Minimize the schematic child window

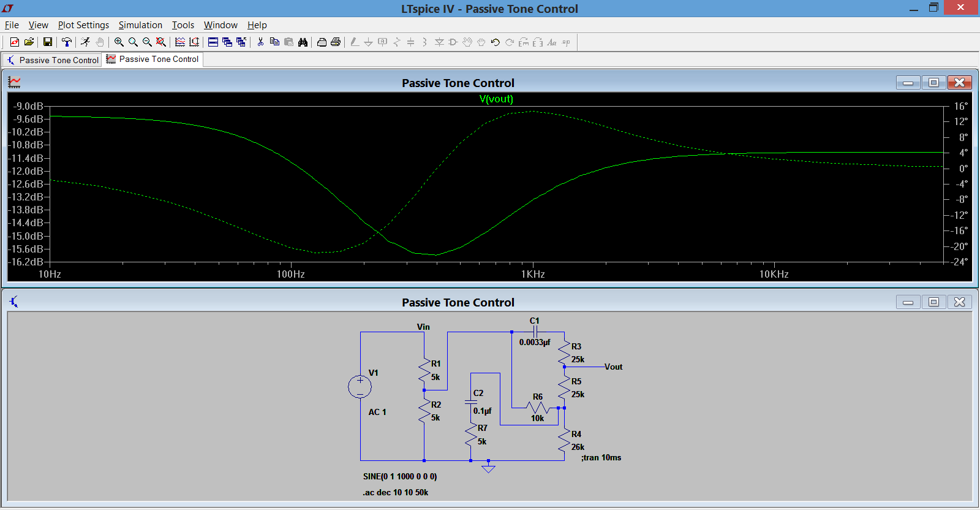point(908,302)
